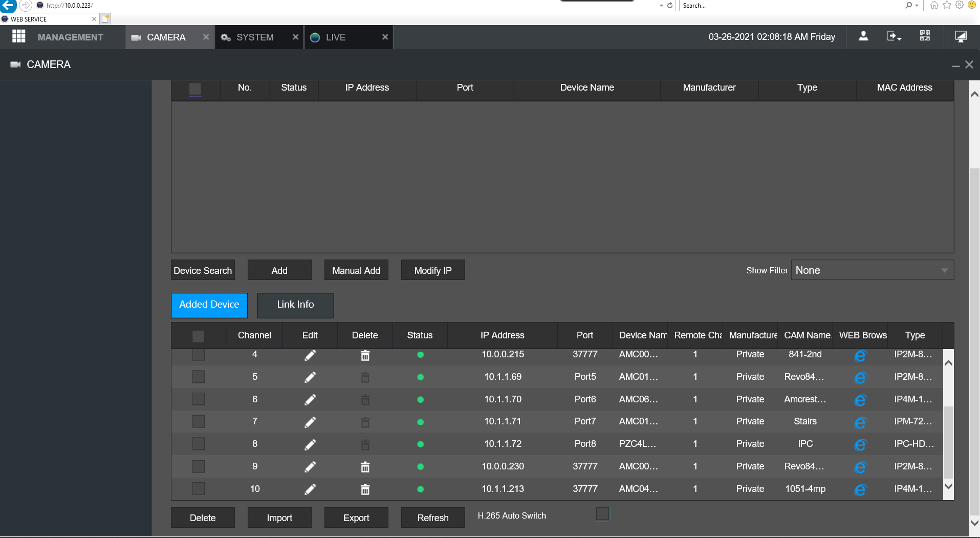Edit channel 4 with pencil icon

[x=310, y=355]
